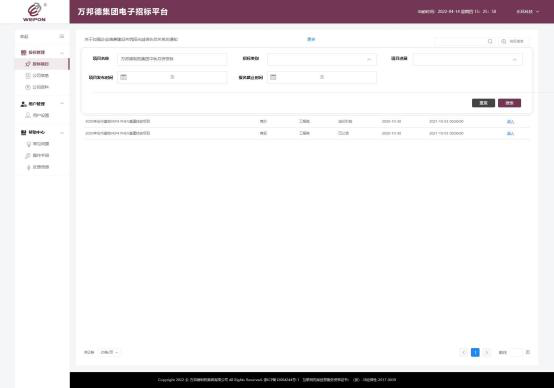Open the help item with lightbulb icon
The height and width of the screenshot is (388, 554).
[37, 144]
